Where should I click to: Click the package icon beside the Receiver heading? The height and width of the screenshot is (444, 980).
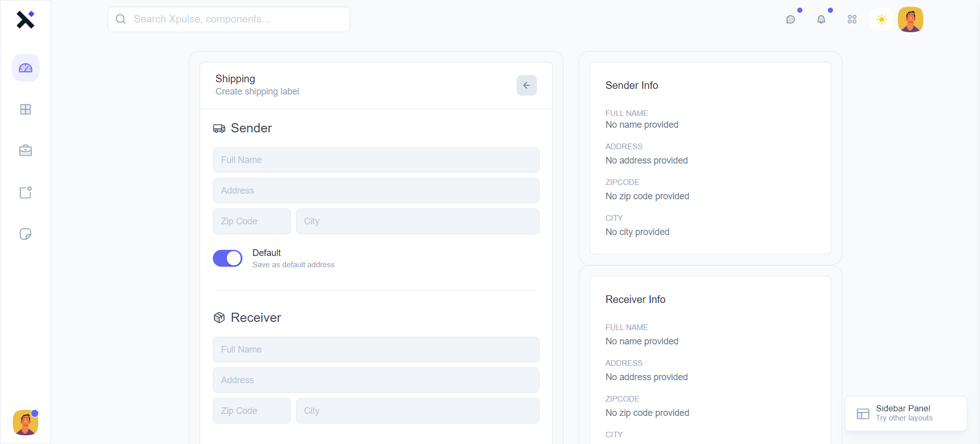219,317
